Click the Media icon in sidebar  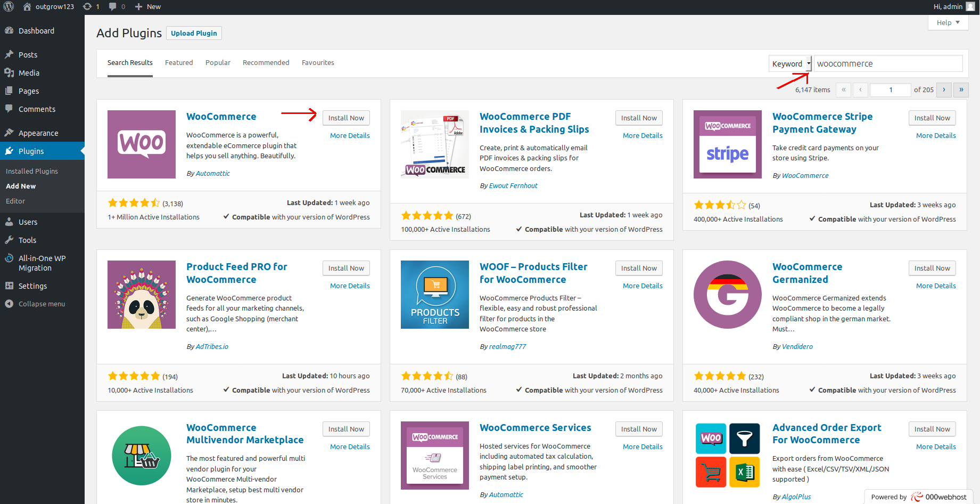pos(9,72)
